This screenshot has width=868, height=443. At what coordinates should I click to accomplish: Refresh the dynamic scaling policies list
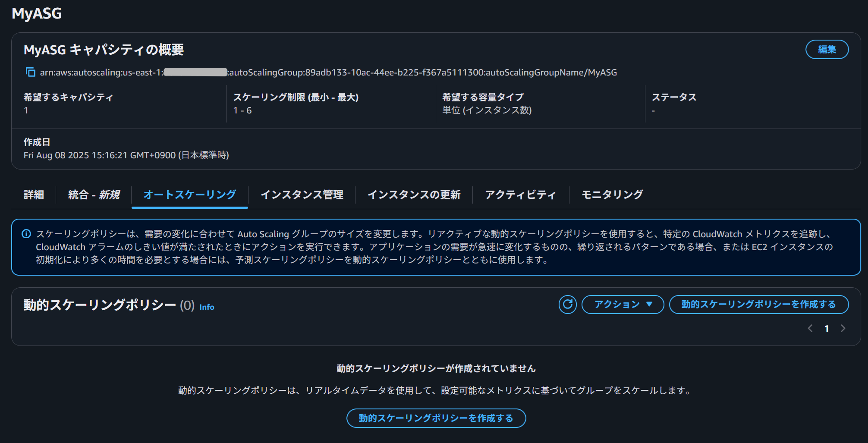[567, 305]
